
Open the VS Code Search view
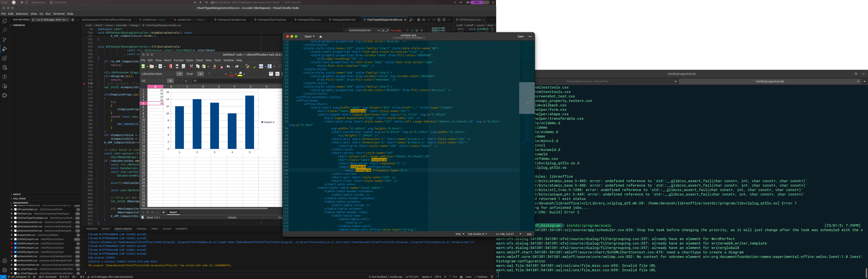click(5, 30)
